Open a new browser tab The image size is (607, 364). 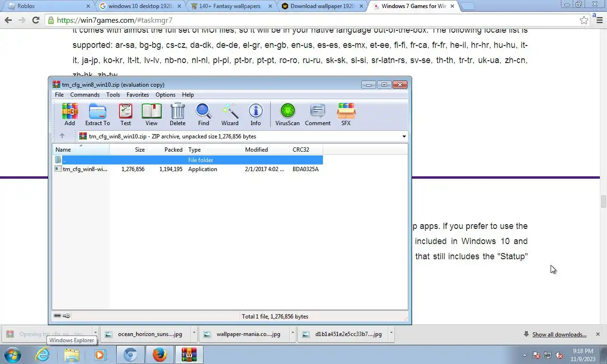[468, 6]
